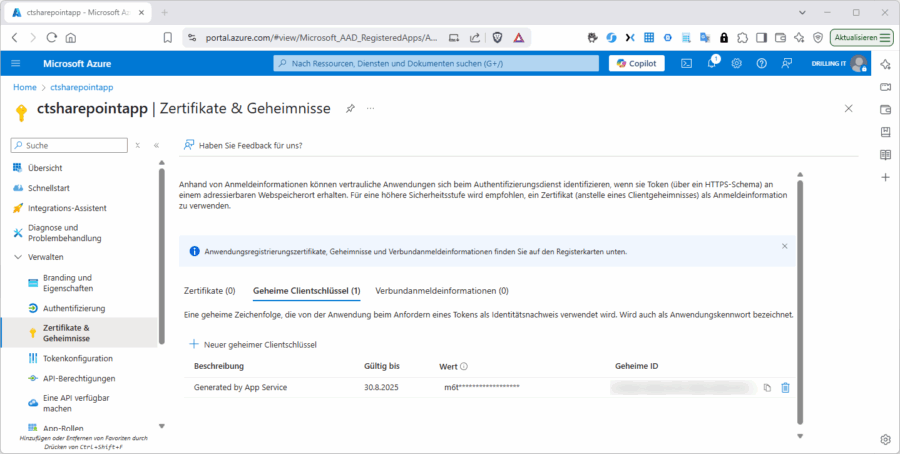Open the notifications bell
900x454 pixels.
click(x=712, y=64)
